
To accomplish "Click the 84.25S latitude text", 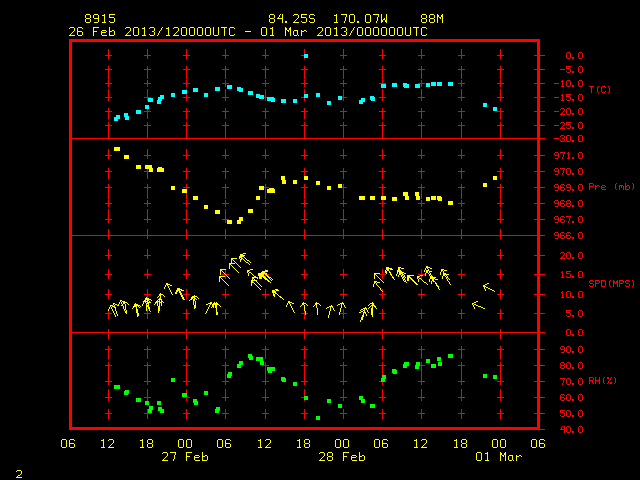I will pyautogui.click(x=292, y=19).
